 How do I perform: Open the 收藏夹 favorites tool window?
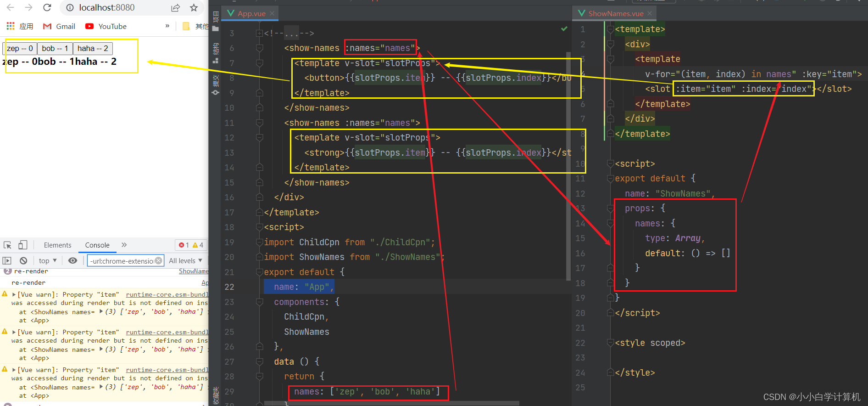(x=216, y=395)
